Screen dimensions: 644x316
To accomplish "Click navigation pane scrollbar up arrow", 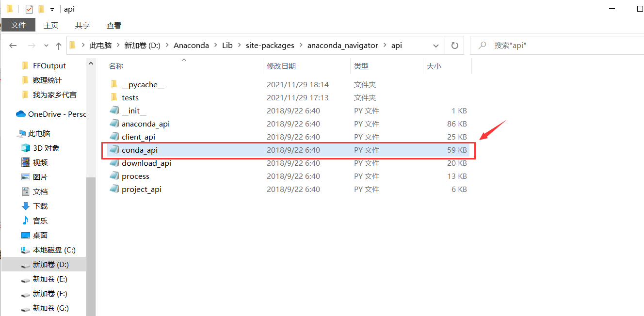I will point(91,63).
